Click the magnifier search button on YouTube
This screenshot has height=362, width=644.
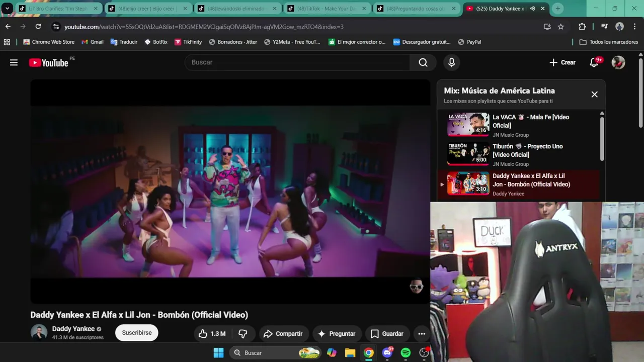pyautogui.click(x=423, y=62)
